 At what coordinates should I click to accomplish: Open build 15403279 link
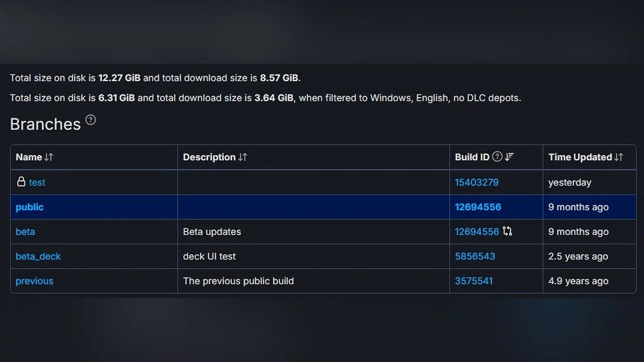click(477, 182)
